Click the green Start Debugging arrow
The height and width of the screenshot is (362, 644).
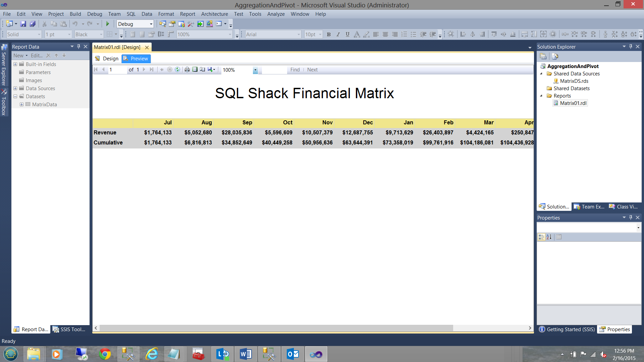click(x=108, y=24)
